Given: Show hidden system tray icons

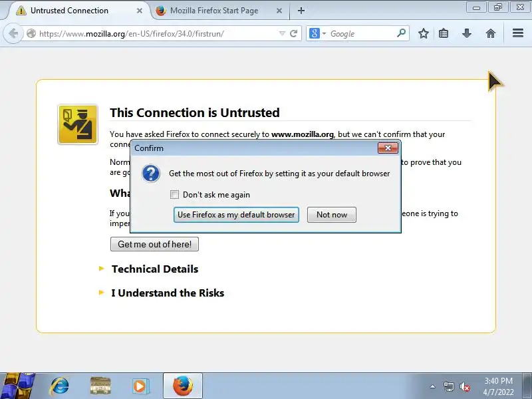Looking at the screenshot, I should (432, 386).
